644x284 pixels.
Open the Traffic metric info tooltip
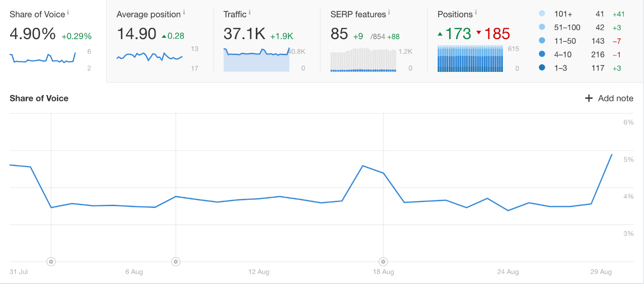coord(248,12)
